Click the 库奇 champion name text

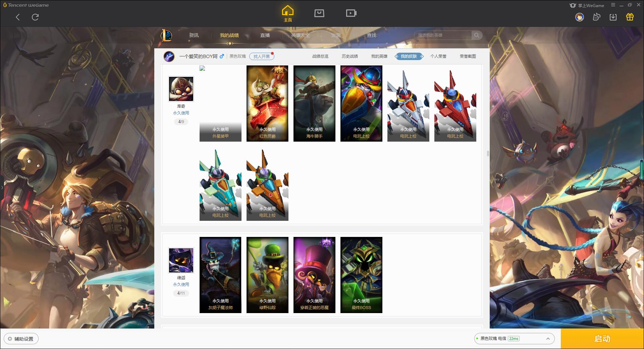click(x=181, y=106)
